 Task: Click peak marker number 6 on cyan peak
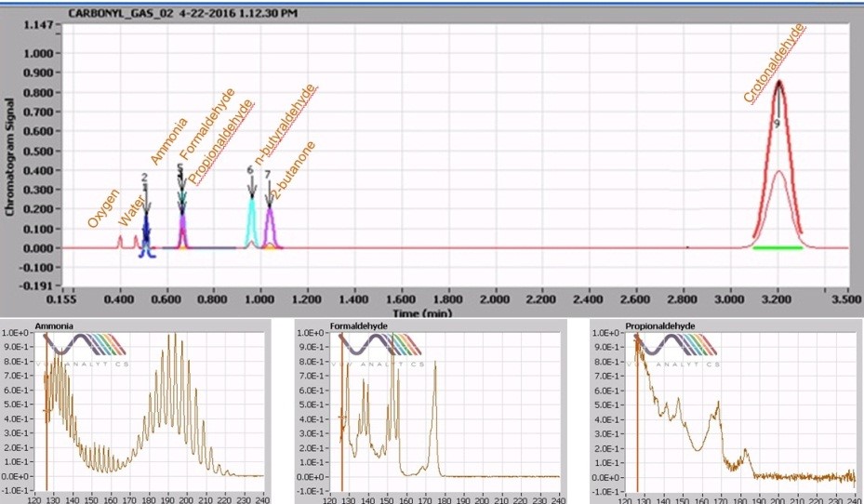click(249, 170)
